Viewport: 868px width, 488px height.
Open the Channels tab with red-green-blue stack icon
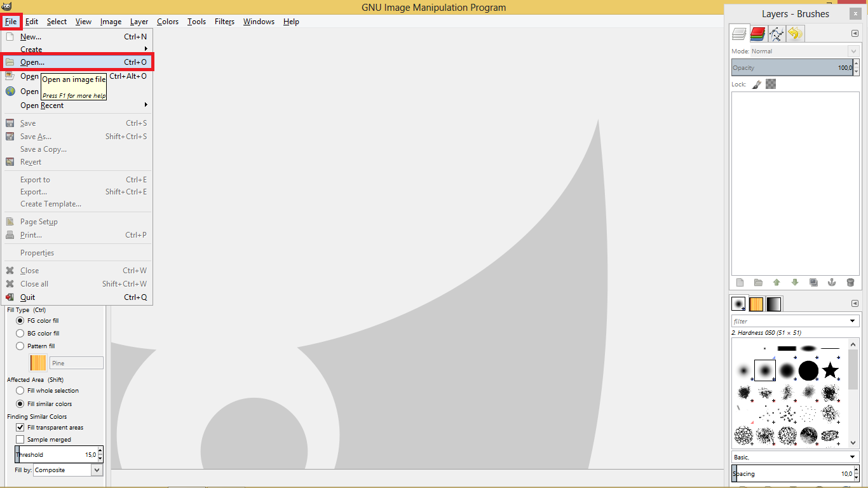757,33
